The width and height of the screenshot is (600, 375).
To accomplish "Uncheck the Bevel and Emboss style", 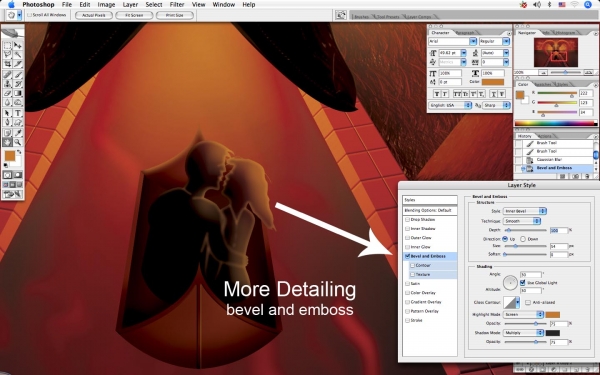I will point(408,256).
